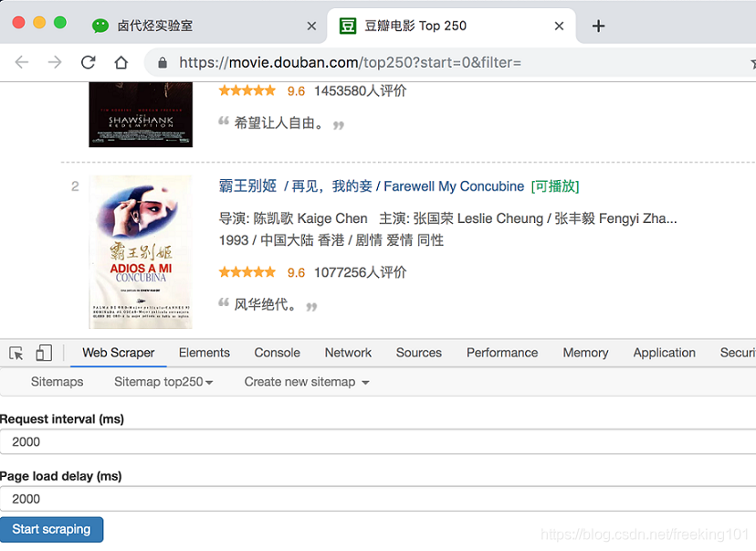The width and height of the screenshot is (756, 551).
Task: Open the Memory tab
Action: point(586,353)
